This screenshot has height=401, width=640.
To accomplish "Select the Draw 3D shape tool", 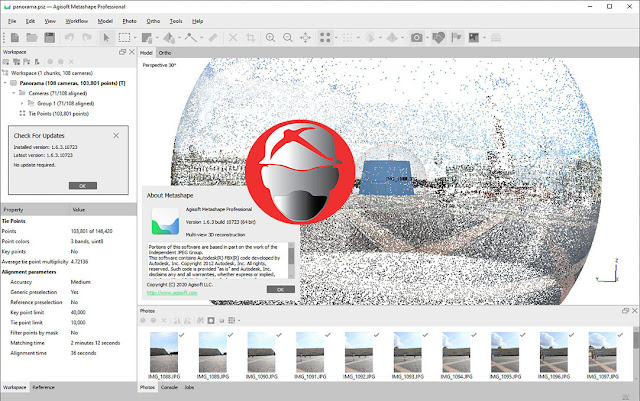I will coord(169,38).
